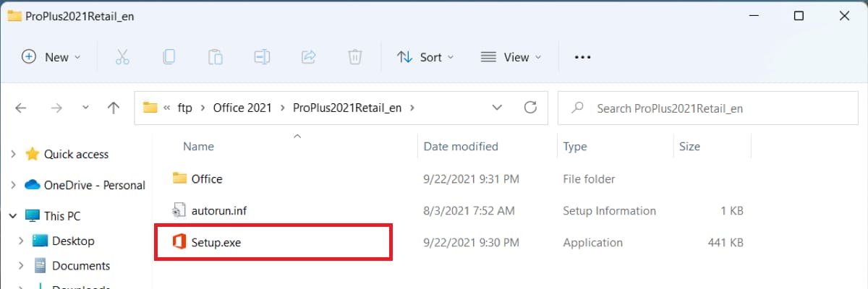Click the Cut scissors icon

click(x=122, y=57)
